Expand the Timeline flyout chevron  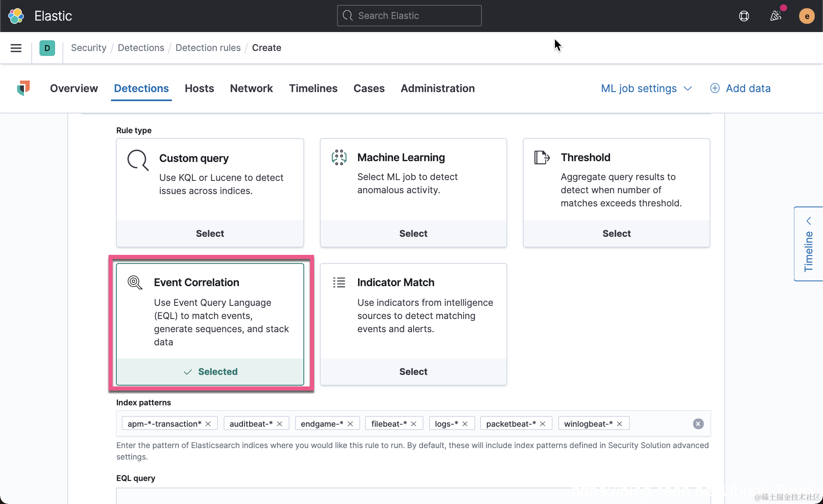click(808, 221)
